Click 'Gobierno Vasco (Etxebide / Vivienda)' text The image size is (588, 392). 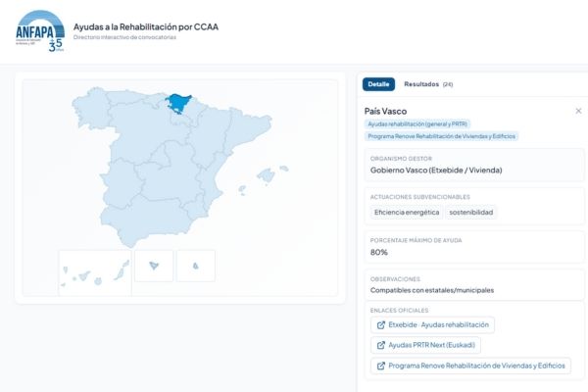click(x=436, y=171)
